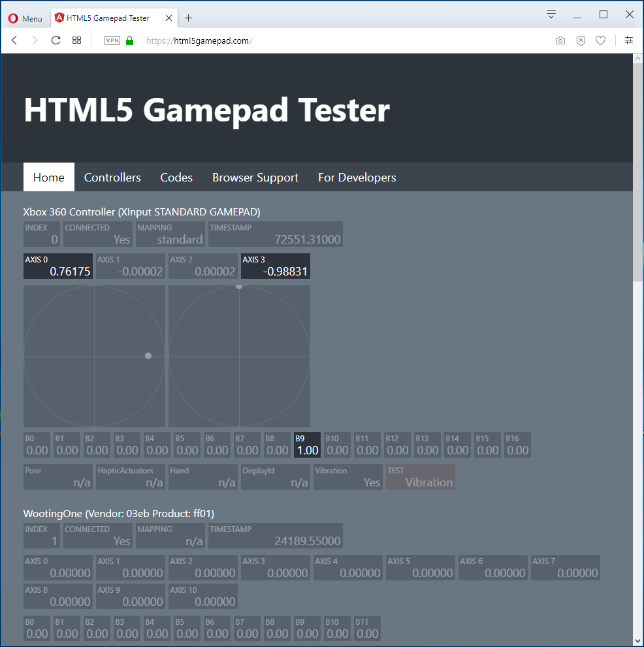
Task: Click the Pose n/a cell
Action: 57,477
